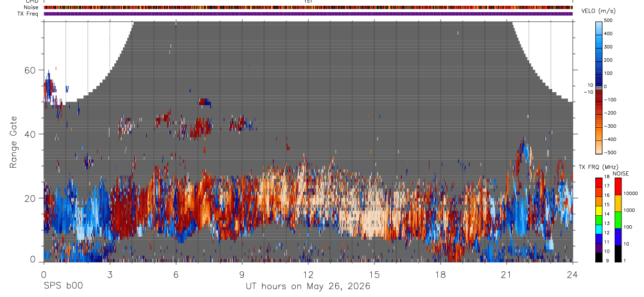Click the '-500' label on velocity colorbar
Screen dimensions: 644x297
[x=610, y=152]
